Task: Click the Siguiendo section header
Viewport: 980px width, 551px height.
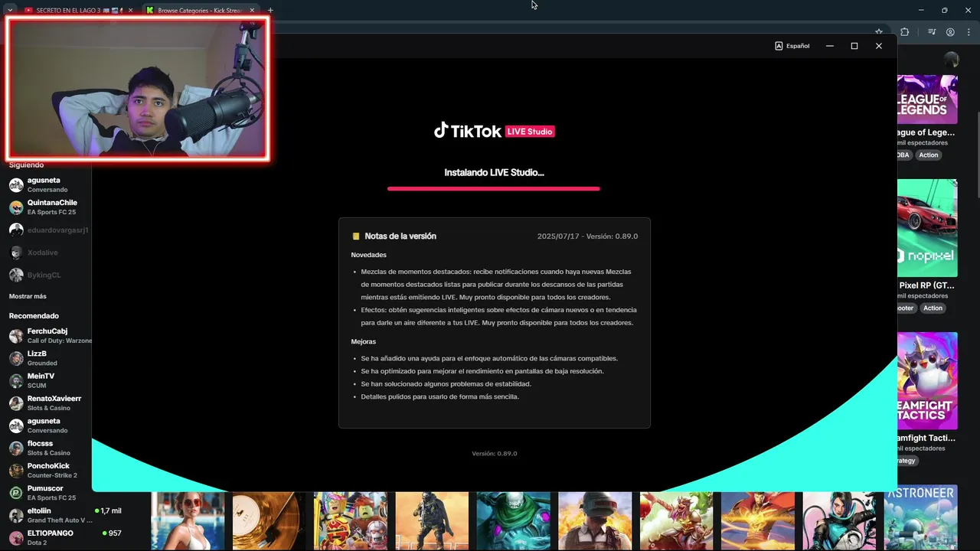Action: 27,165
